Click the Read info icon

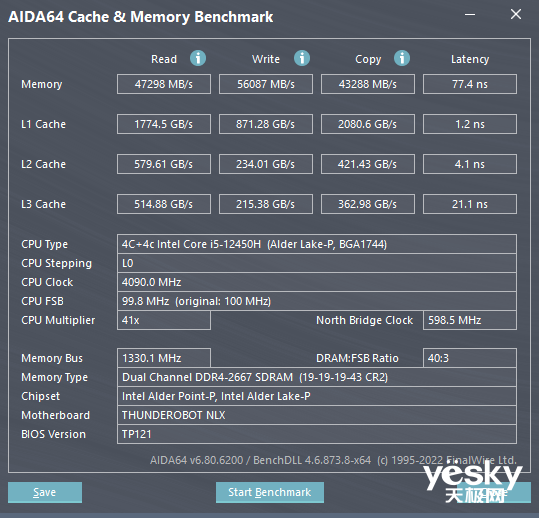[198, 58]
